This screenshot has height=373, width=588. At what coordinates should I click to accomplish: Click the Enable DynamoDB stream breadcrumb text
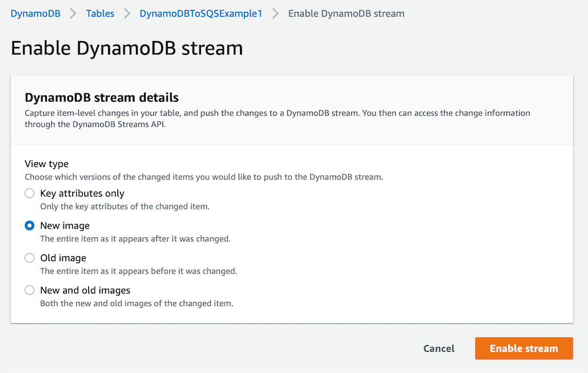tap(346, 13)
